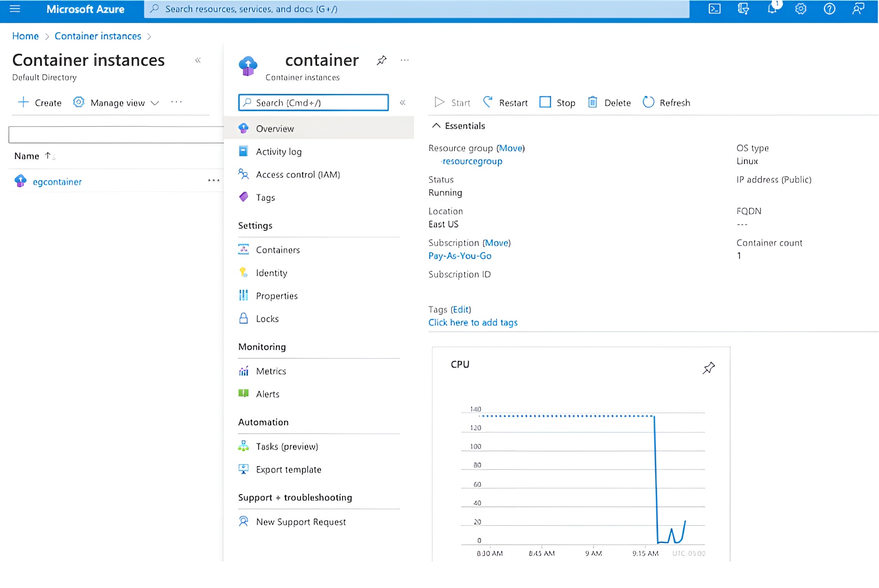The width and height of the screenshot is (879, 588).
Task: Click the help question mark icon
Action: click(x=829, y=9)
